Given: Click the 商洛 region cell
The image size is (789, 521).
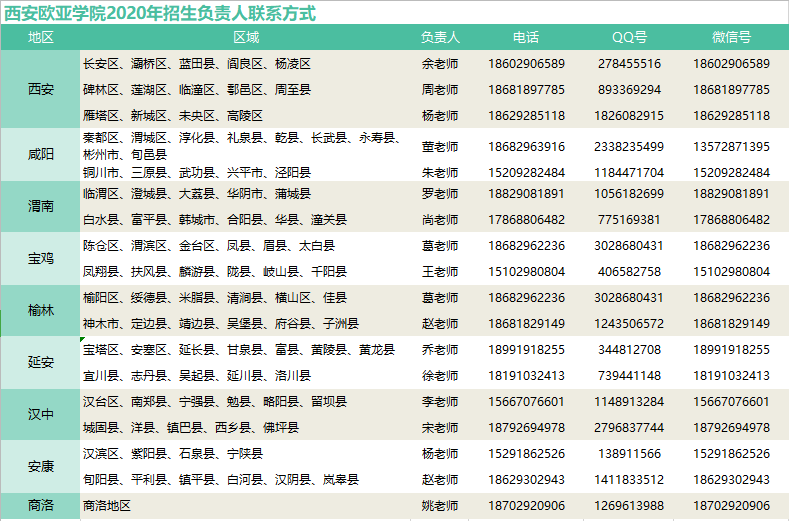Looking at the screenshot, I should [x=41, y=505].
